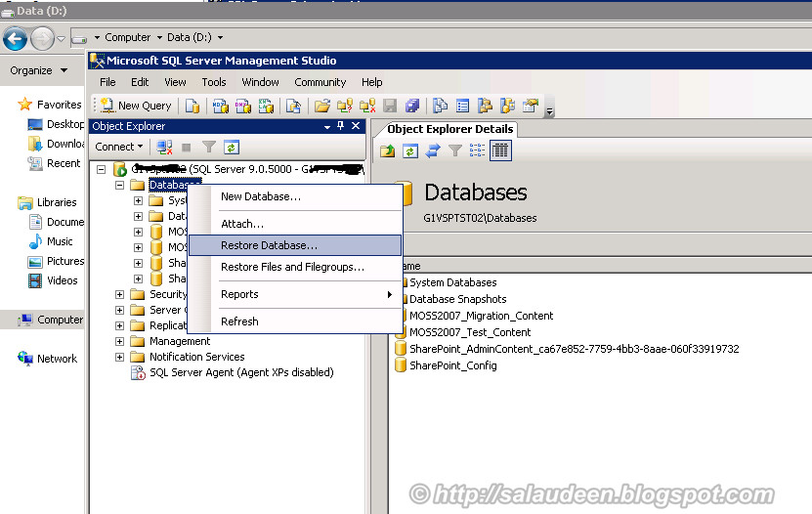
Task: Open the SQL Server Compact query icon
Action: point(293,107)
